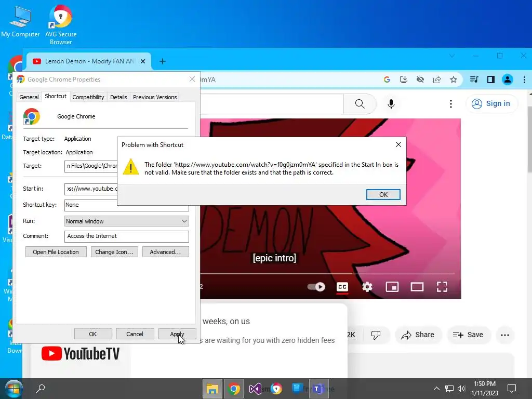
Task: Expand the Run dropdown Normal window
Action: coord(127,221)
